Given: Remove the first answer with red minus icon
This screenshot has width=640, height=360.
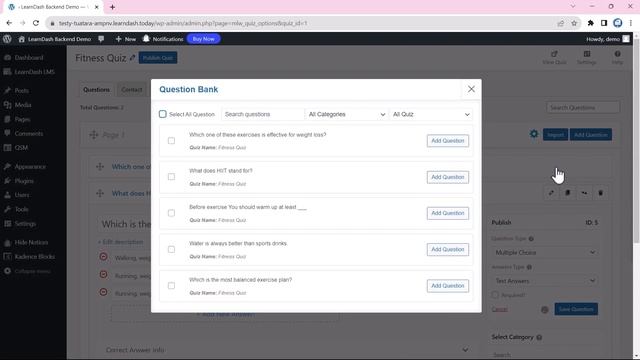Looking at the screenshot, I should click(x=104, y=257).
